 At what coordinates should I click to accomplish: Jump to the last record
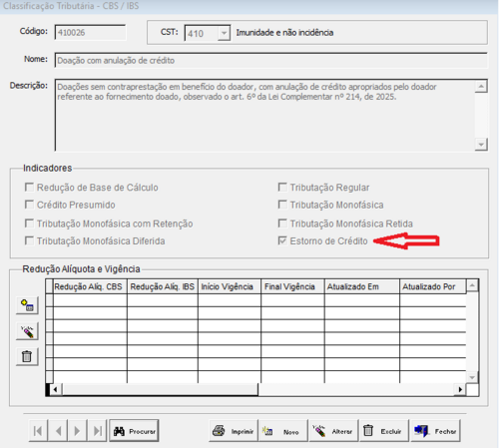coord(97,431)
